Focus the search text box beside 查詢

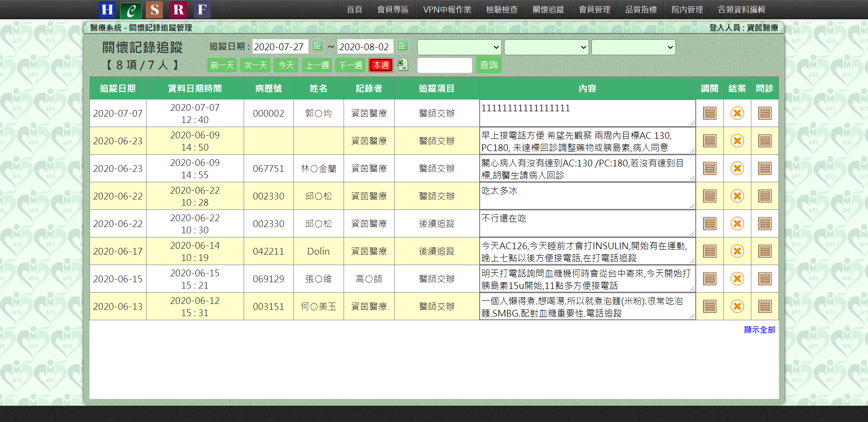pyautogui.click(x=445, y=65)
